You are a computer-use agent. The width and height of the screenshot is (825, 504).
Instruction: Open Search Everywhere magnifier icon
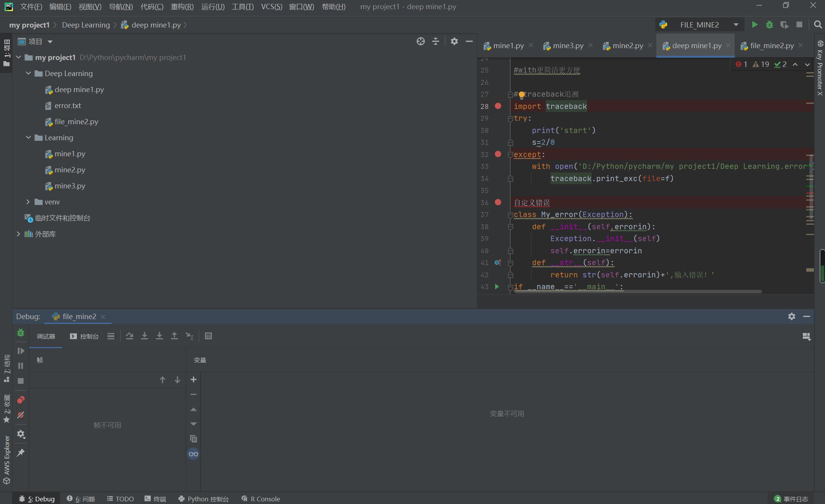pyautogui.click(x=818, y=25)
